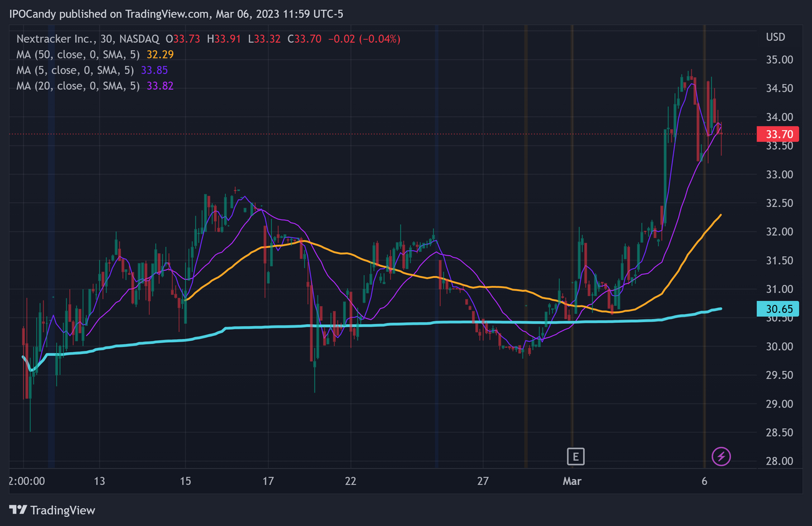Click the 35.00 price axis label
Image resolution: width=812 pixels, height=526 pixels.
point(779,60)
